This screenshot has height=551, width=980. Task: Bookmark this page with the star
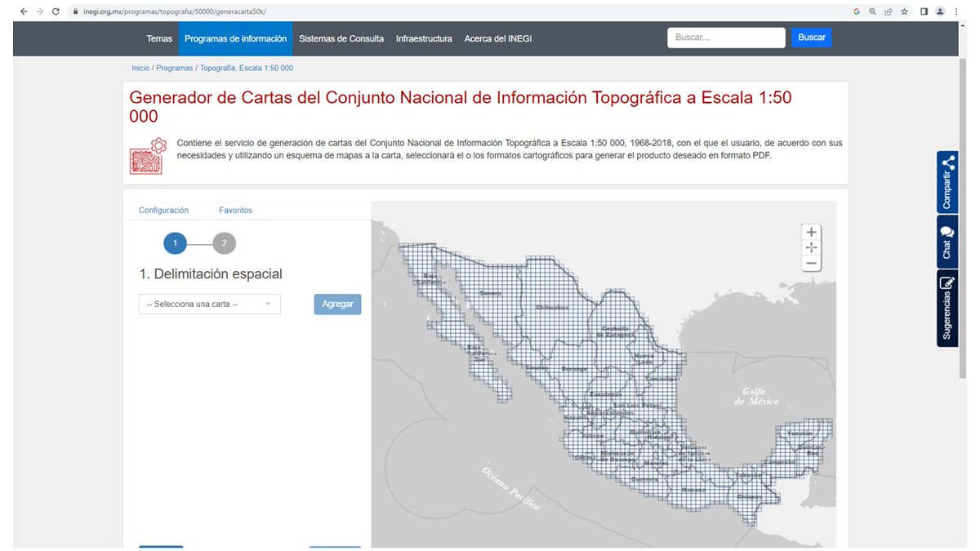[x=904, y=11]
